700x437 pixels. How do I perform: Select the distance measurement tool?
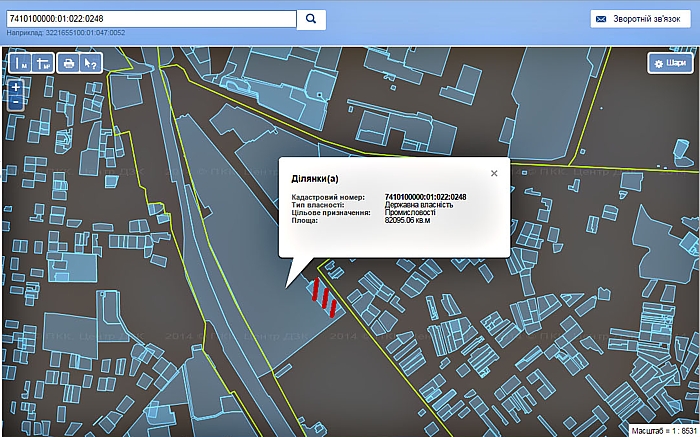[21, 63]
